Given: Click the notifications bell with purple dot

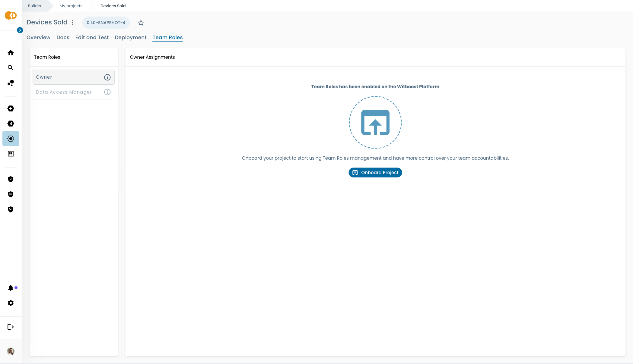Looking at the screenshot, I should 11,288.
